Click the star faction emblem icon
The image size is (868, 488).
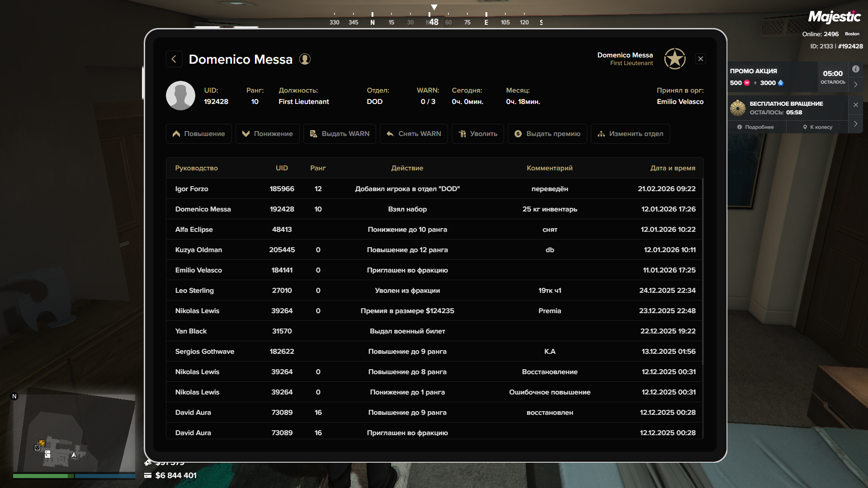click(x=675, y=59)
